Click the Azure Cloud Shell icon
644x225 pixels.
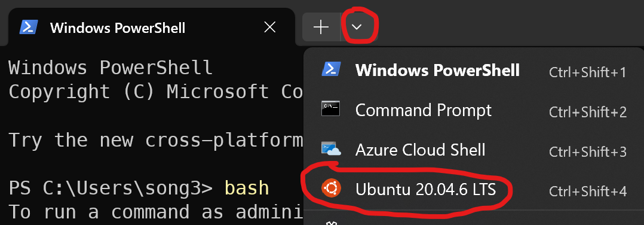click(331, 149)
